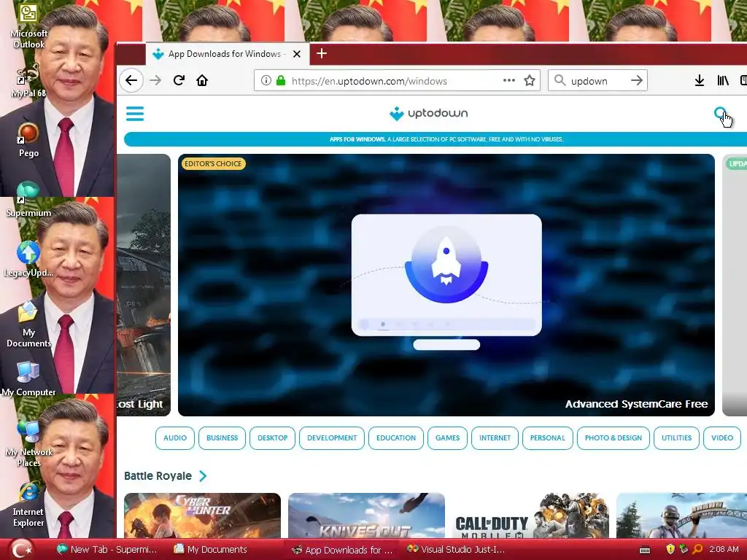Viewport: 747px width, 560px height.
Task: Open the Education category
Action: pos(396,437)
